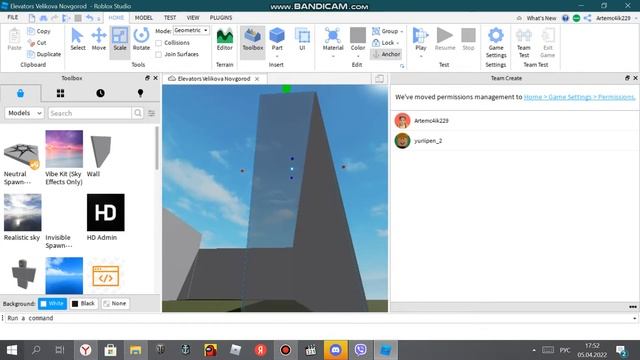The image size is (640, 360).
Task: Click the Stop test button
Action: coord(468,40)
